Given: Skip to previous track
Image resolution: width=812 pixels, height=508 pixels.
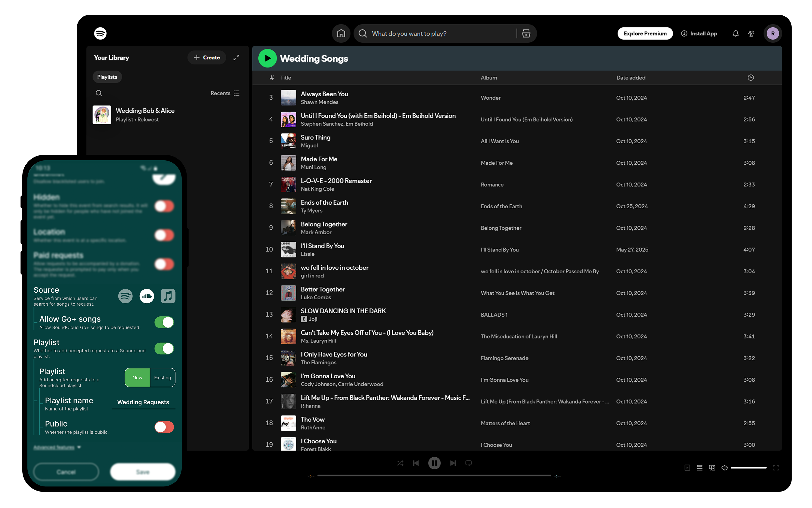Looking at the screenshot, I should pyautogui.click(x=416, y=463).
